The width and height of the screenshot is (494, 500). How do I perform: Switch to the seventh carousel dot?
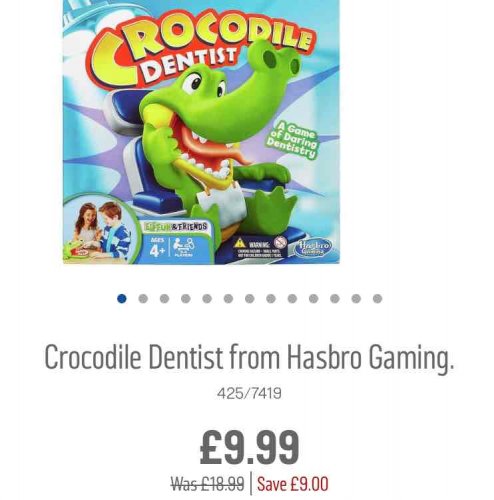click(250, 298)
